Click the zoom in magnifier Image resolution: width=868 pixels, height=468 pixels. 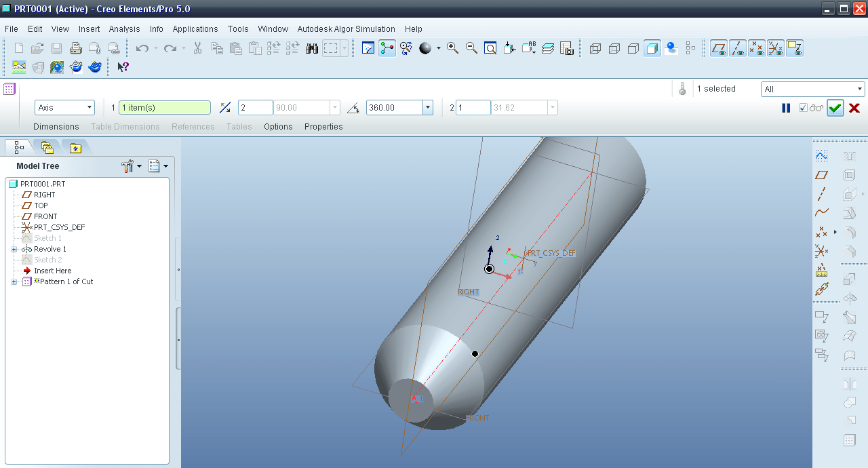452,48
